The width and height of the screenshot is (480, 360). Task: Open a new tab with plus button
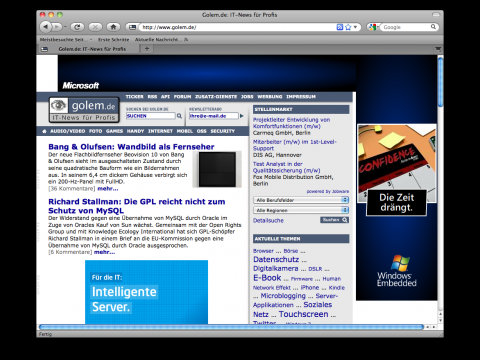pos(147,49)
